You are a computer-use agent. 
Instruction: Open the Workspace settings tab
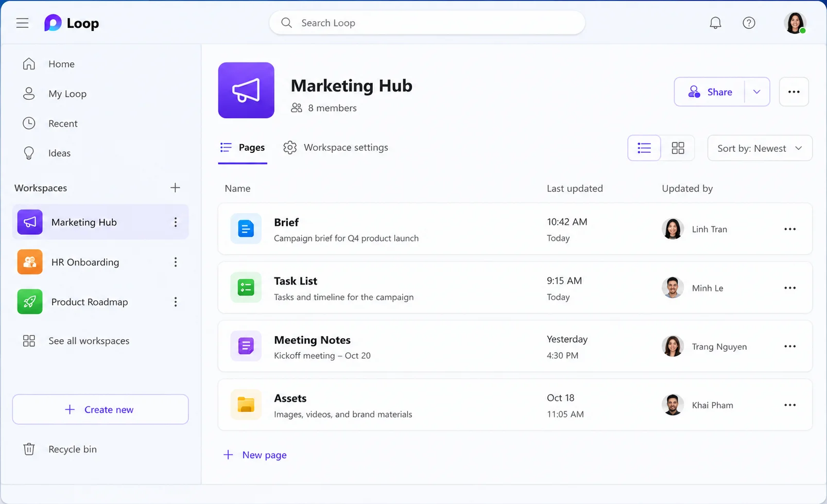pos(336,148)
